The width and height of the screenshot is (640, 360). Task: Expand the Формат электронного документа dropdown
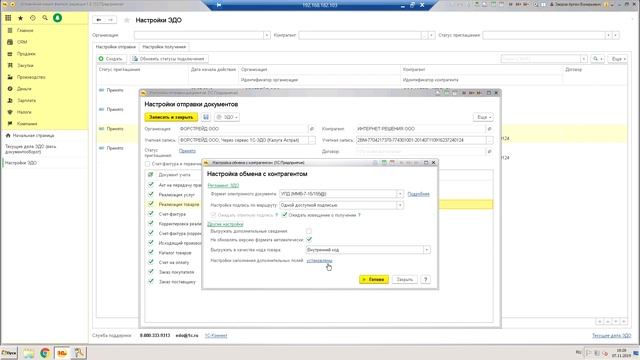pos(400,194)
